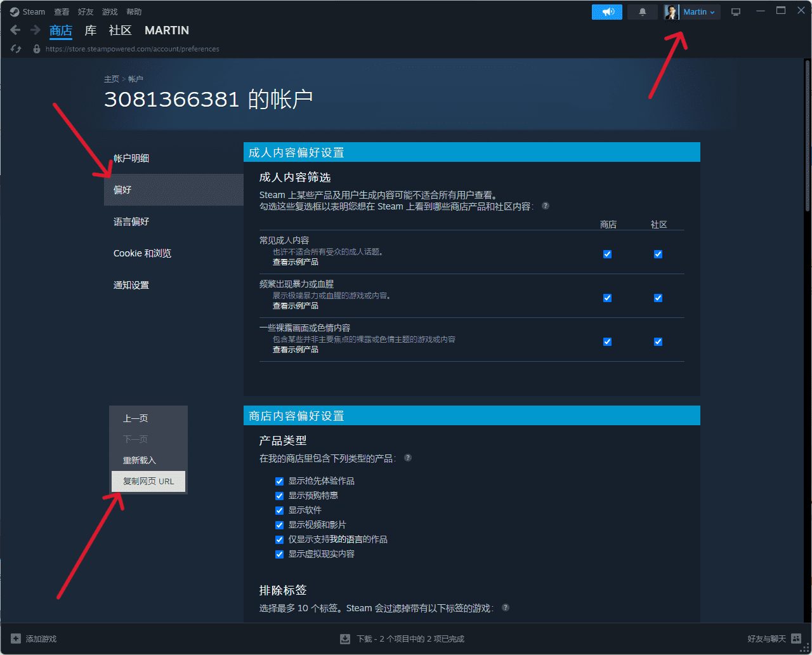Open the notifications bell
The width and height of the screenshot is (812, 655).
(x=643, y=12)
